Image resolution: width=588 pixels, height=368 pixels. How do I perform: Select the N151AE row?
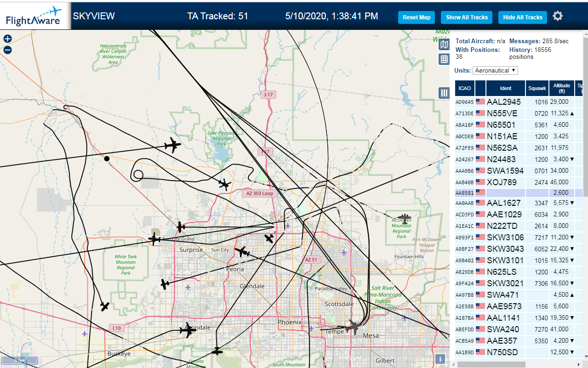[519, 136]
